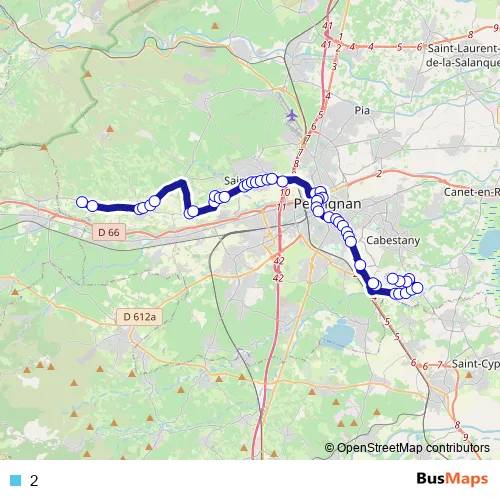Click the Saint-Laurent-de-la-Salanque label
Image resolution: width=500 pixels, height=500 pixels.
tap(463, 55)
